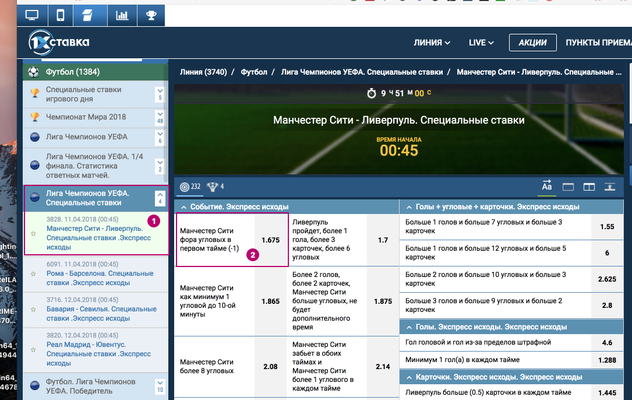Viewport: 632px width, 400px height.
Task: Select odds 1.7 for Ливерпуль пройдет bet
Action: [x=383, y=240]
